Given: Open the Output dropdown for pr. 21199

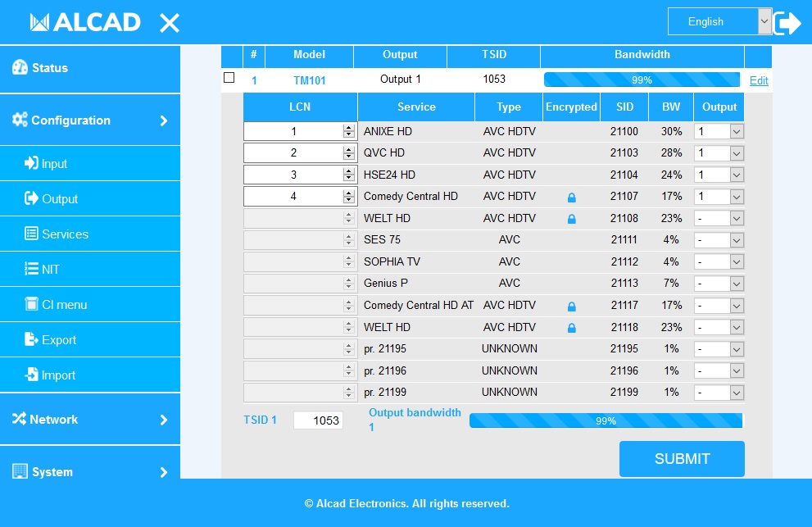Looking at the screenshot, I should [719, 393].
